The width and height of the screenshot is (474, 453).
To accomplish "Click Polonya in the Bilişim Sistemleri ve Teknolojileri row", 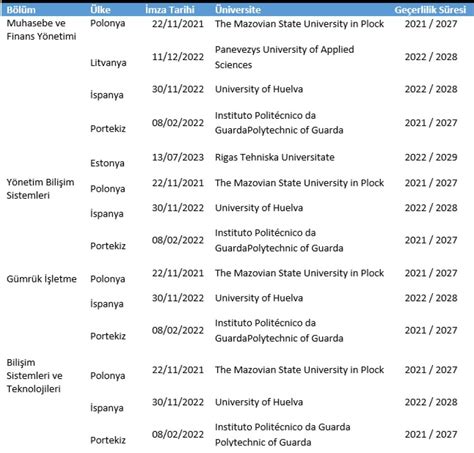I will 107,376.
